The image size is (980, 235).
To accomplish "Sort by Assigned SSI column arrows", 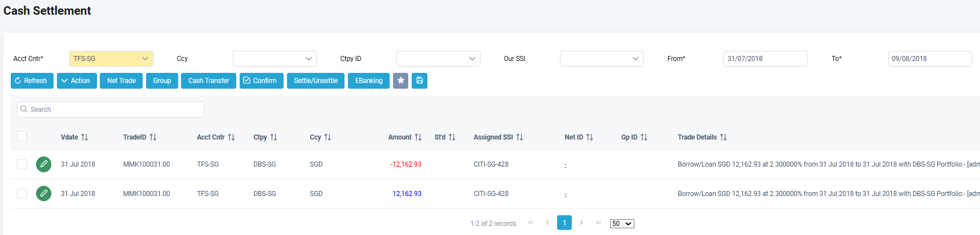I will click(519, 137).
